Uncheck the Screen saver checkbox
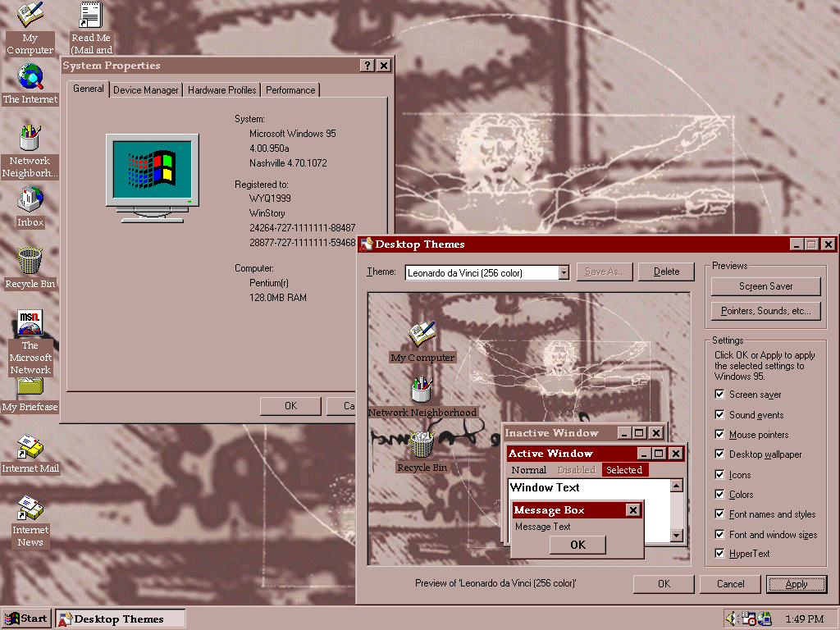 (x=719, y=395)
